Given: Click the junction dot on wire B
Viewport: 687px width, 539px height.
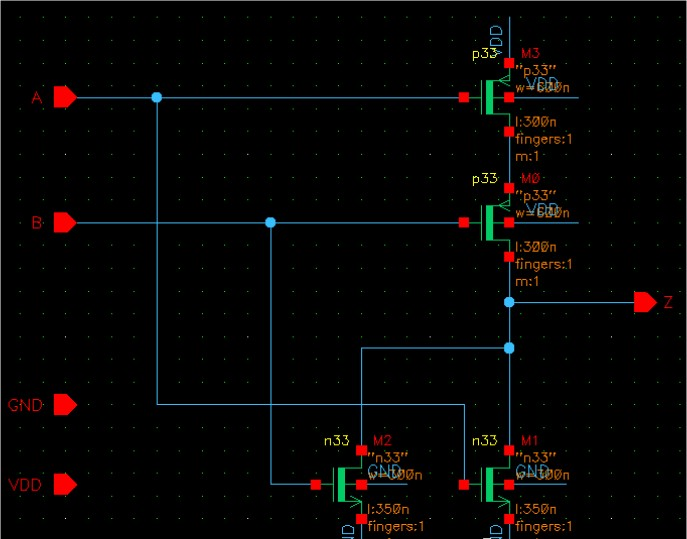Looking at the screenshot, I should 270,222.
